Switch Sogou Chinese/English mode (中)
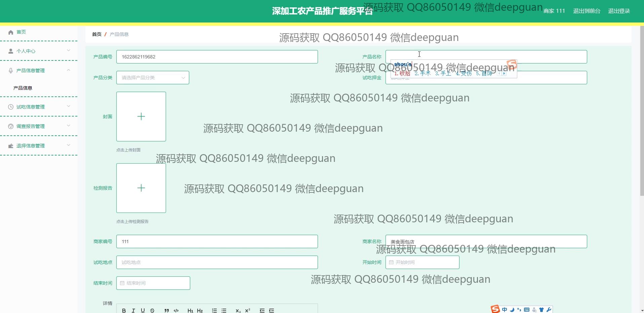Image resolution: width=644 pixels, height=313 pixels. [x=505, y=310]
